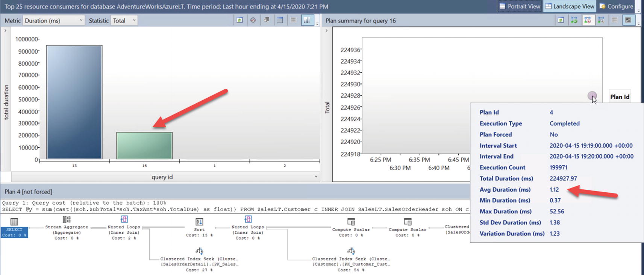644x275 pixels.
Task: Select Clustered Index Seek on SalesOrderDetail
Action: 199,260
